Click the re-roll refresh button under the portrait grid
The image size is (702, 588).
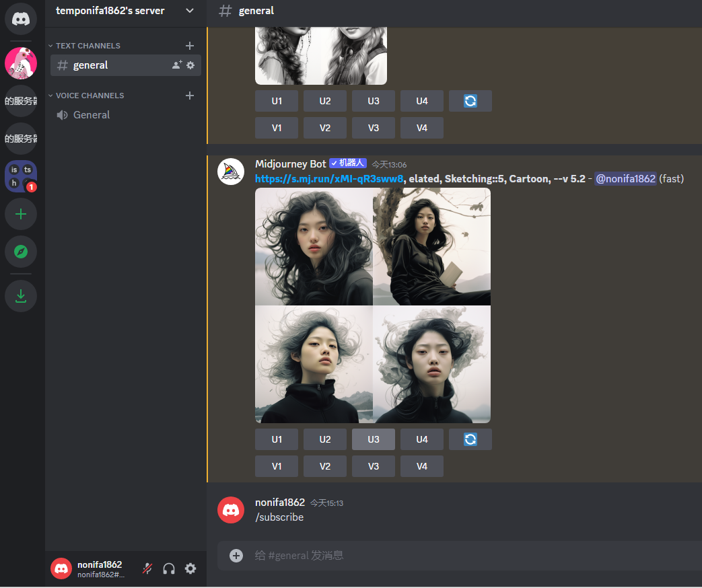[x=470, y=439]
